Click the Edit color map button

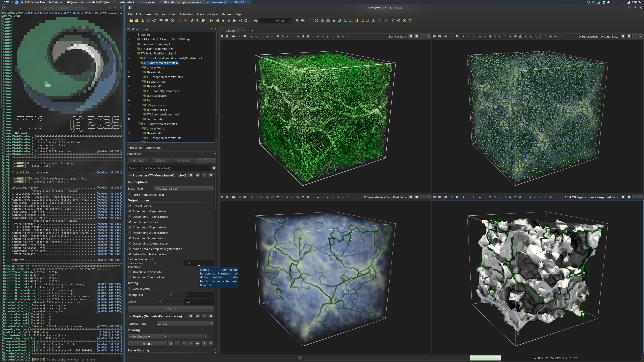147,344
